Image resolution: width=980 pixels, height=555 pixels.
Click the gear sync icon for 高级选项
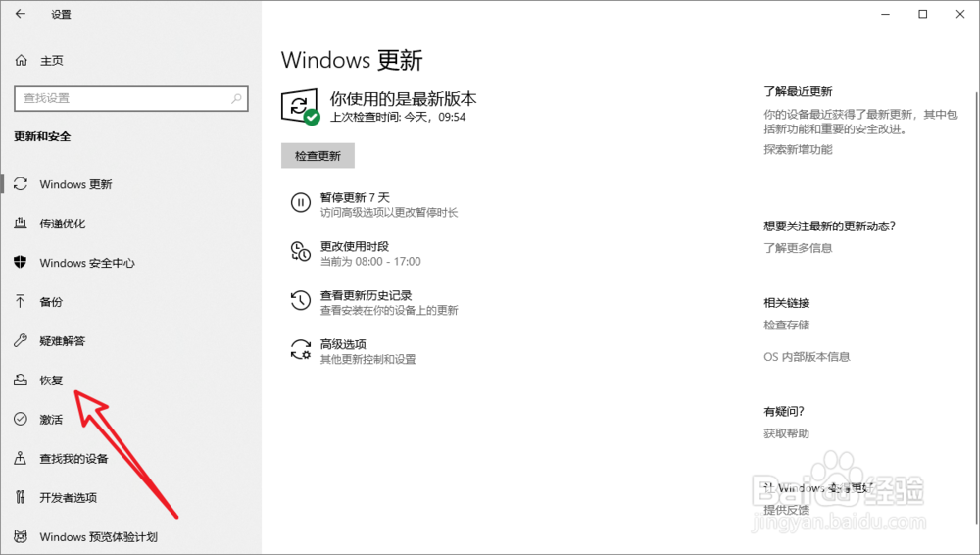[301, 349]
